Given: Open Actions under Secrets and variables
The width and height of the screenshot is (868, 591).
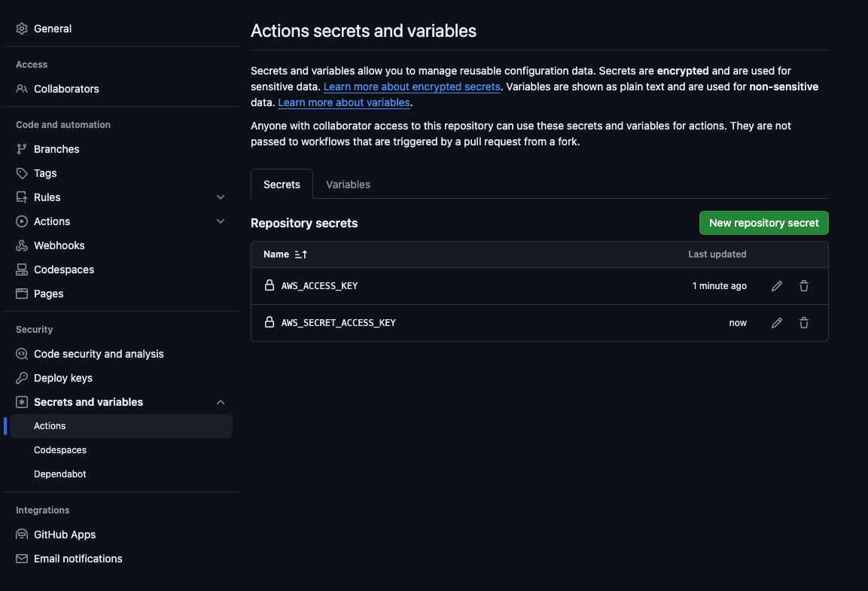Looking at the screenshot, I should pyautogui.click(x=121, y=426).
